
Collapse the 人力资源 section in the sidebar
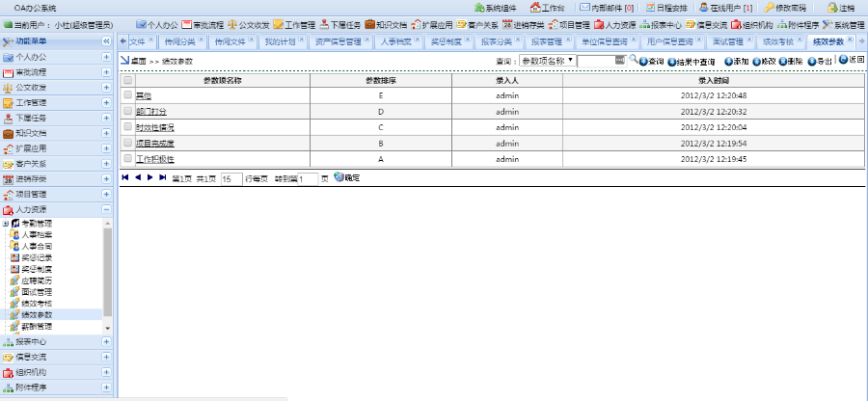pyautogui.click(x=106, y=209)
